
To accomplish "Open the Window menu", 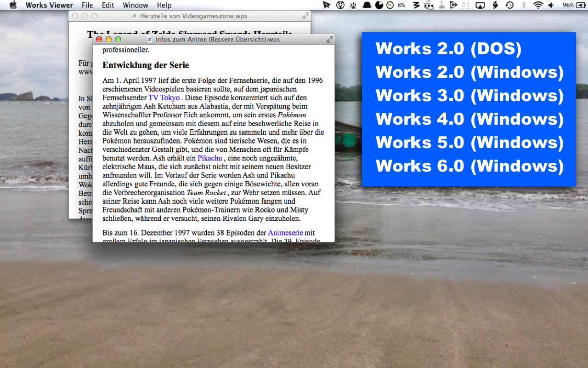I will [x=136, y=5].
